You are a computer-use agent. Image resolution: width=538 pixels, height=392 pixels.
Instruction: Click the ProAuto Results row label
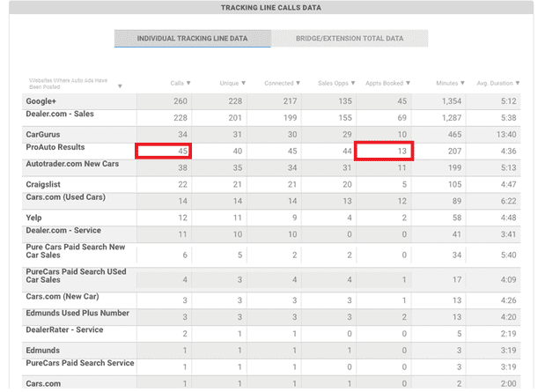55,147
